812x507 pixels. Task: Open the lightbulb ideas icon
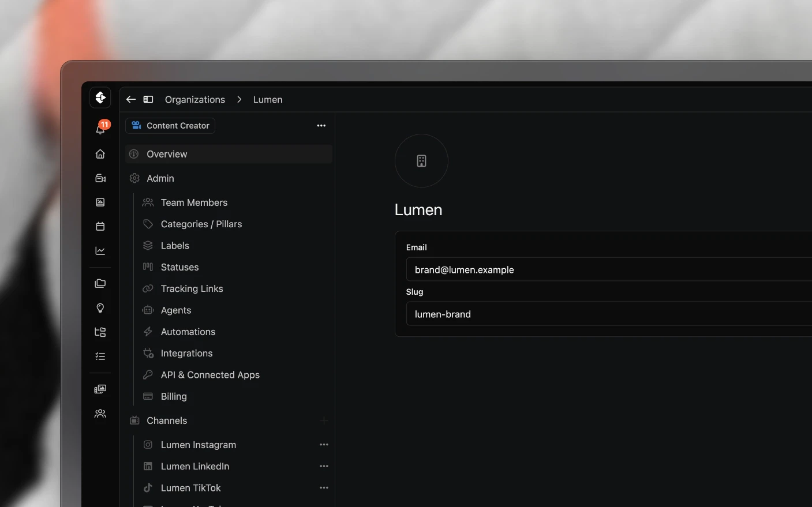100,308
